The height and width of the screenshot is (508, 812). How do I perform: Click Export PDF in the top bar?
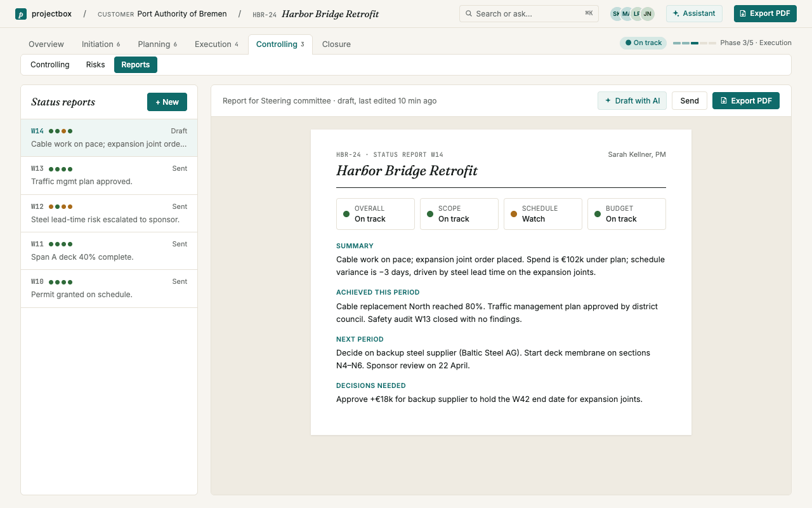(765, 13)
